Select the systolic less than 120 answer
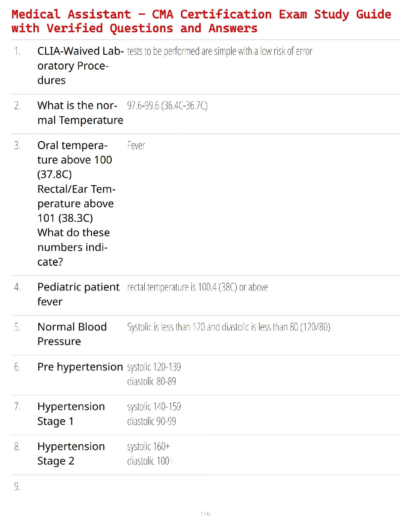This screenshot has height=532, width=411. tap(228, 327)
